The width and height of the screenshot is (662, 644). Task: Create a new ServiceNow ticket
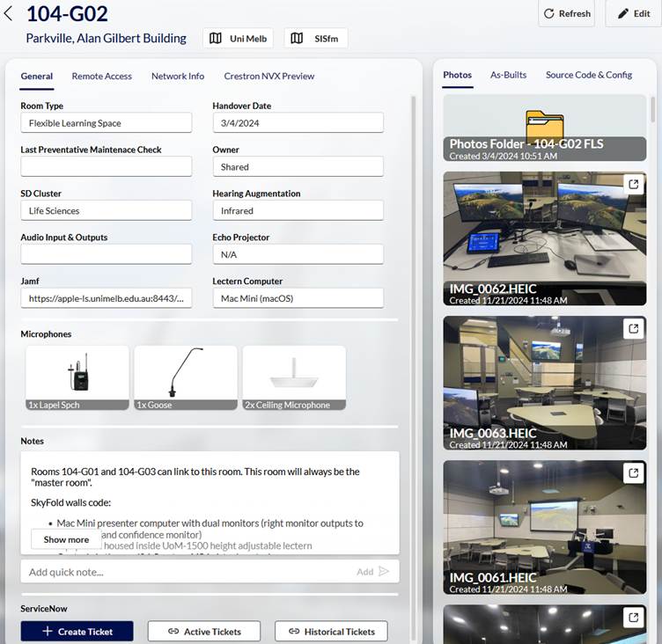(x=77, y=631)
